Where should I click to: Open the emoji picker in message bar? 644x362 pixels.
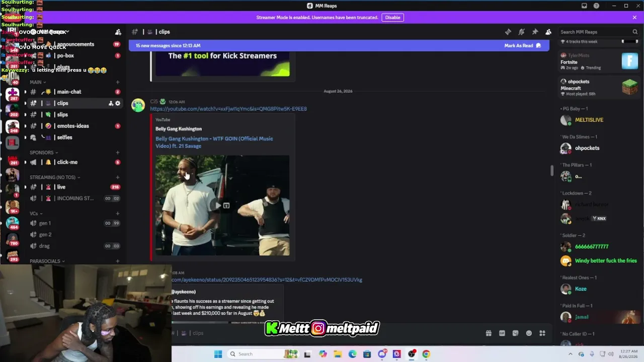tap(529, 333)
